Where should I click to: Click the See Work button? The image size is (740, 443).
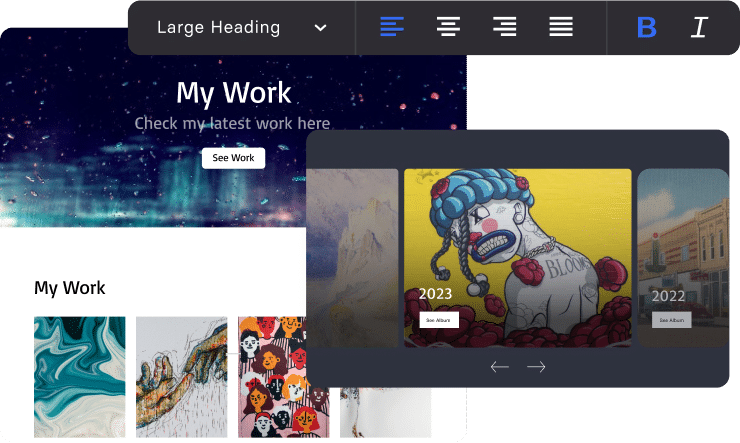233,158
